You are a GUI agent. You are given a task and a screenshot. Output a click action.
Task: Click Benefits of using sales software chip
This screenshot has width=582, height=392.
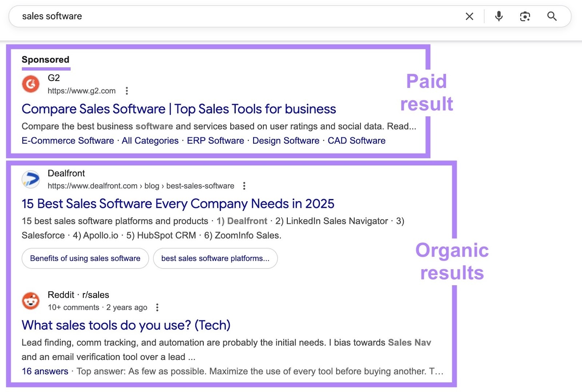pos(85,258)
